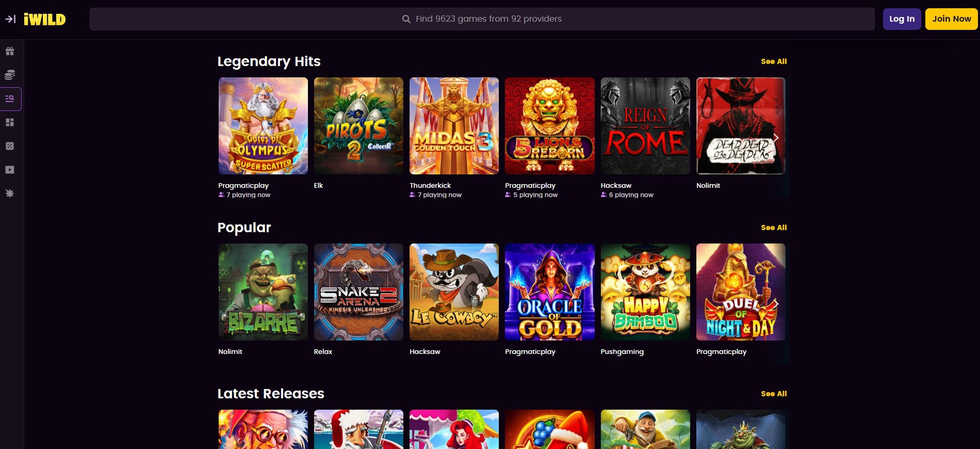Click '7 playing now' under Thunderkick
This screenshot has width=980, height=449.
pyautogui.click(x=440, y=195)
